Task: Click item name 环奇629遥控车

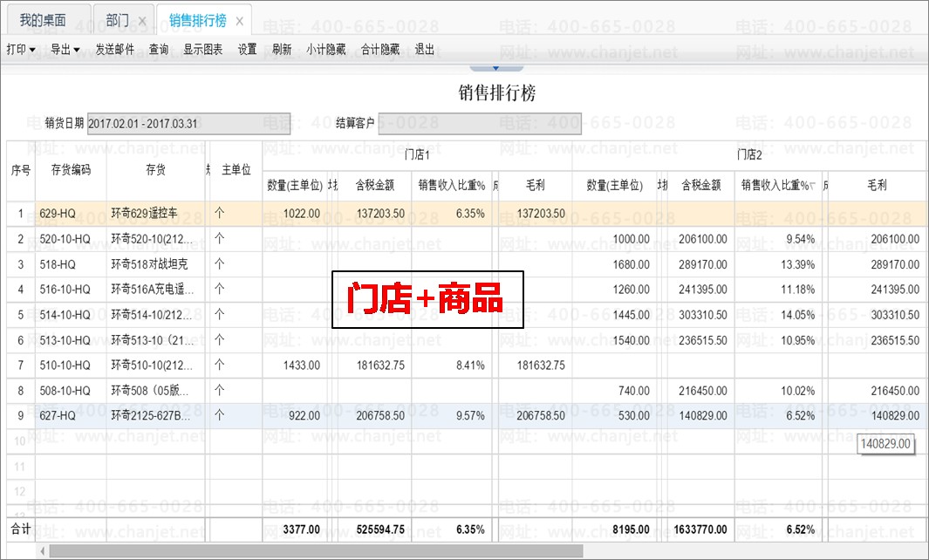Action: (x=144, y=214)
